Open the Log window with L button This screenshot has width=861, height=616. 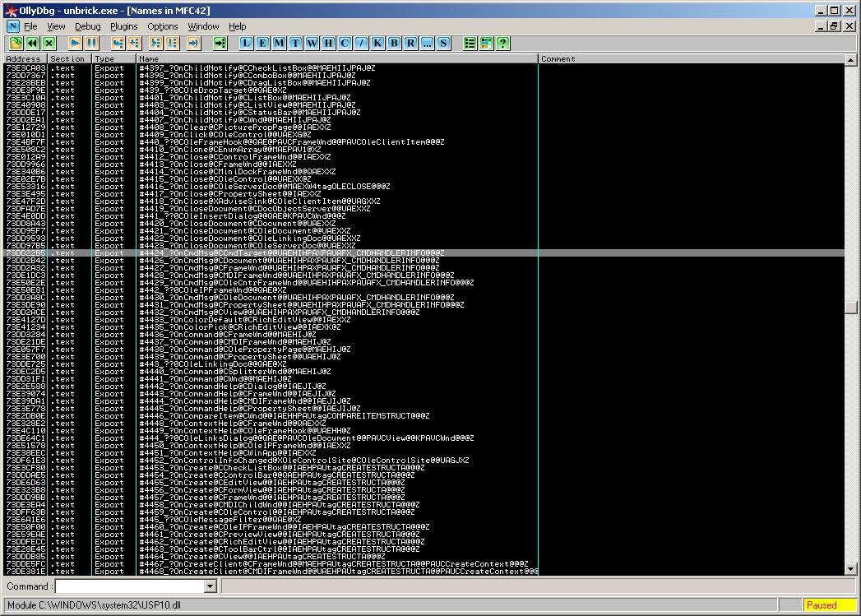pos(246,43)
